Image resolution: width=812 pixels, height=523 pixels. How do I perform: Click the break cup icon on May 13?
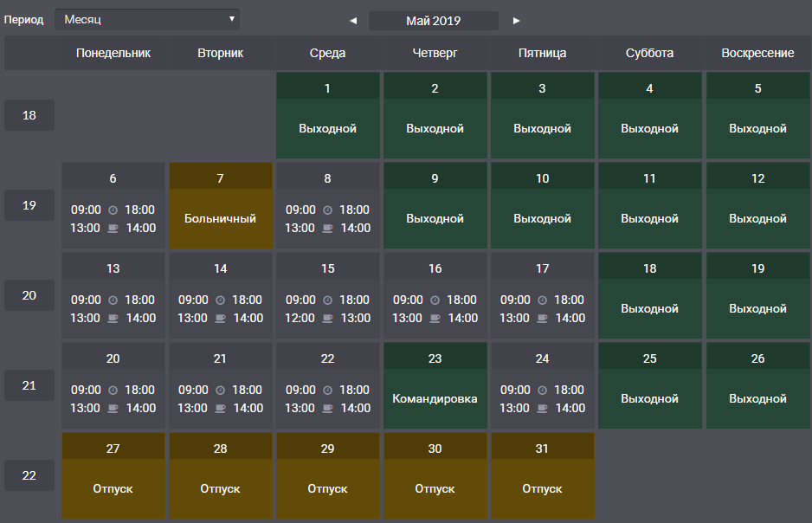pos(113,319)
